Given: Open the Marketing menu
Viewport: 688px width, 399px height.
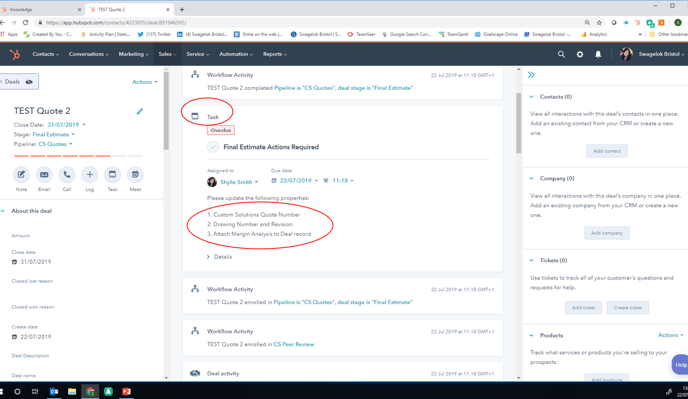Looking at the screenshot, I should point(133,54).
